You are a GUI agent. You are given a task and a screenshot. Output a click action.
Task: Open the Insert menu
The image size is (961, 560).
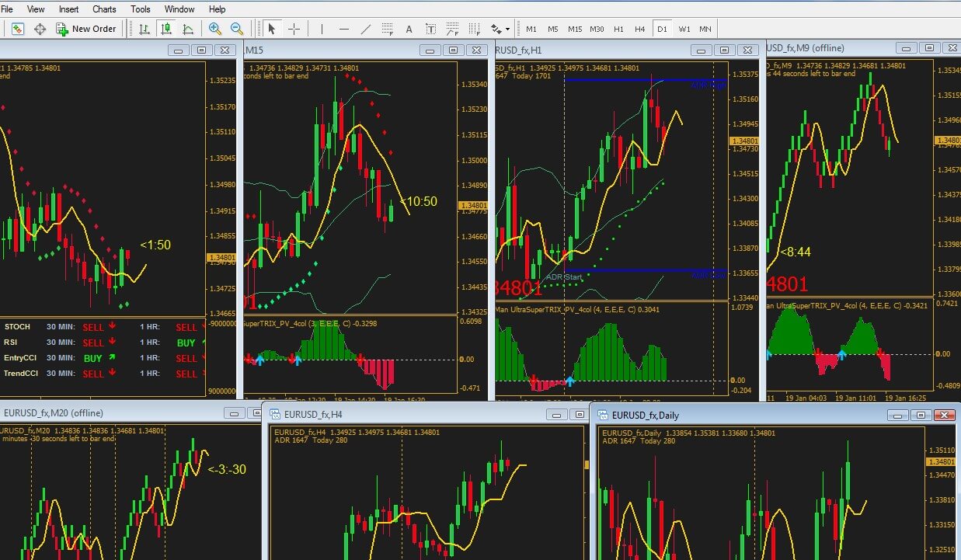pos(68,9)
